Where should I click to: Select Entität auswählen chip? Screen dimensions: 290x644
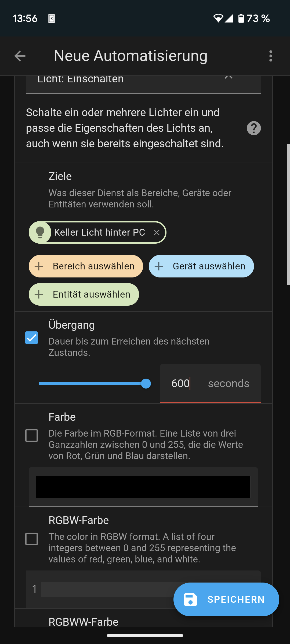point(84,294)
